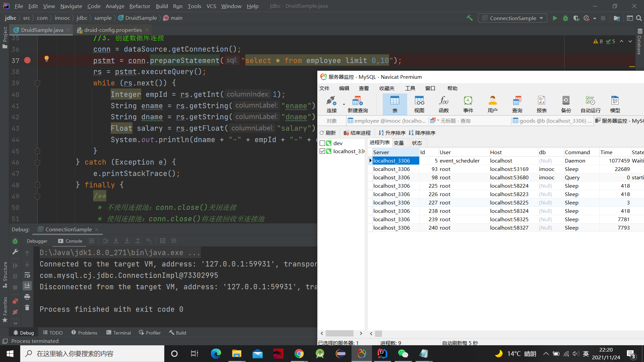
Task: Start debugging with the toolbar bug icon
Action: coord(566,18)
